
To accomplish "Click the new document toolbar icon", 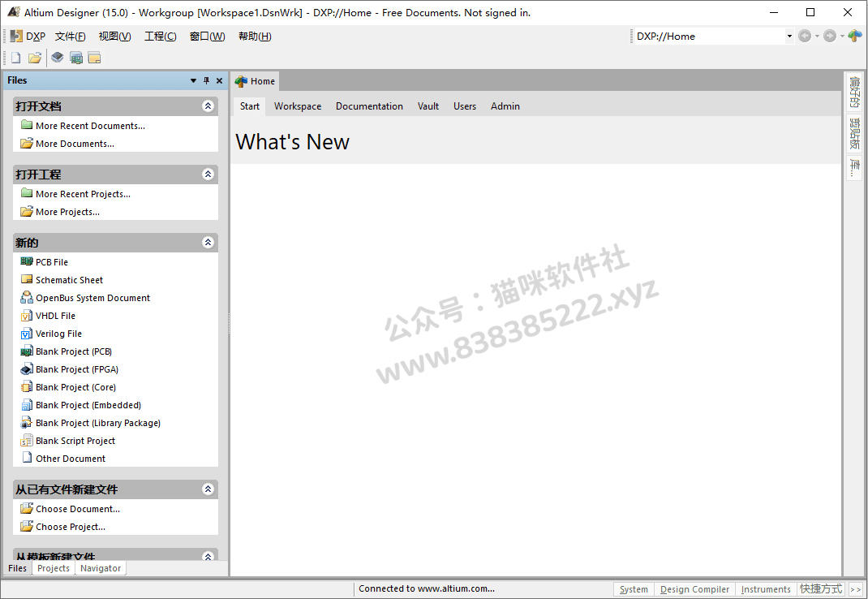I will [x=16, y=58].
